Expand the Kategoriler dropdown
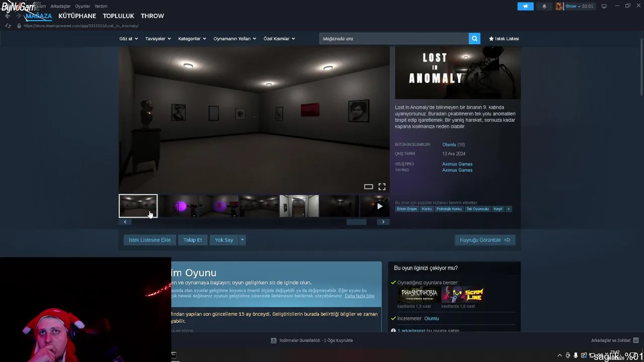The image size is (644, 362). (192, 39)
